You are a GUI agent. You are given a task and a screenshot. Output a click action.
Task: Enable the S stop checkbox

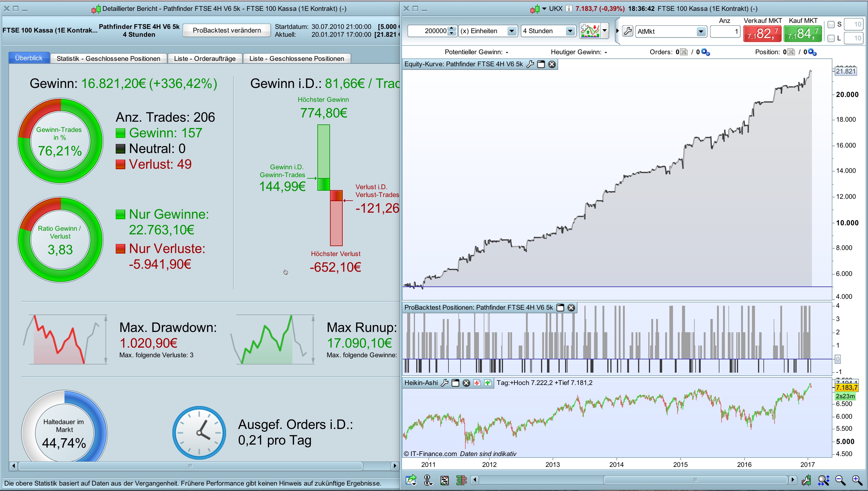pyautogui.click(x=831, y=24)
